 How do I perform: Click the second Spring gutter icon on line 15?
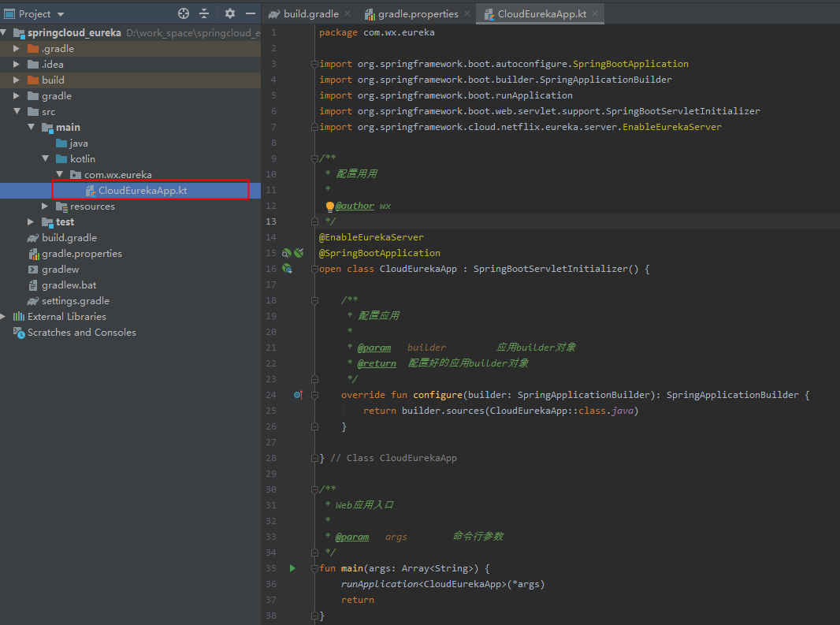pos(299,253)
